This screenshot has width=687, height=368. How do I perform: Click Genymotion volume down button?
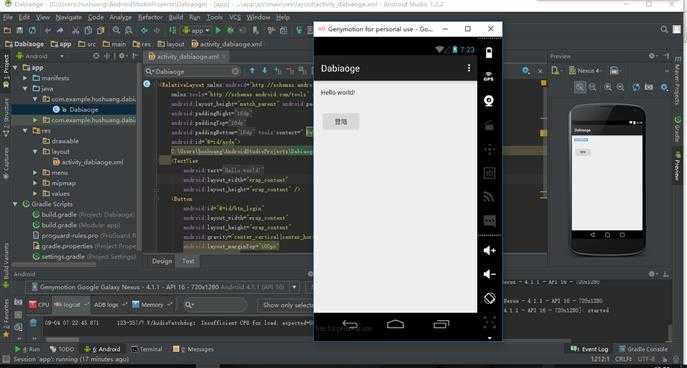click(489, 274)
